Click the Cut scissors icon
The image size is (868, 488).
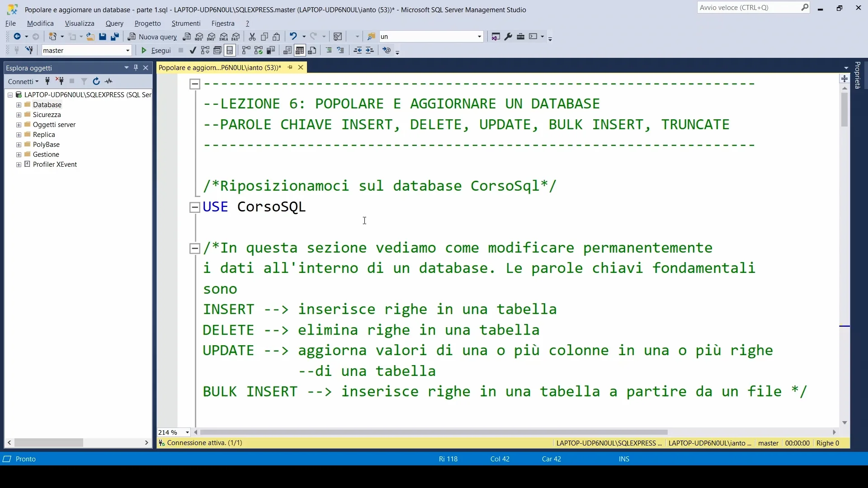point(252,37)
